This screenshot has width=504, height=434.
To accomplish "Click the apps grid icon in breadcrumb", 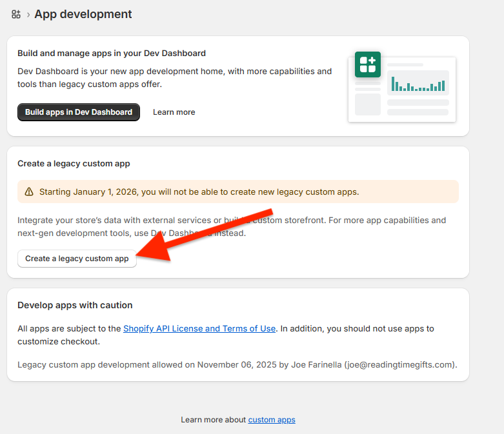I will 16,14.
